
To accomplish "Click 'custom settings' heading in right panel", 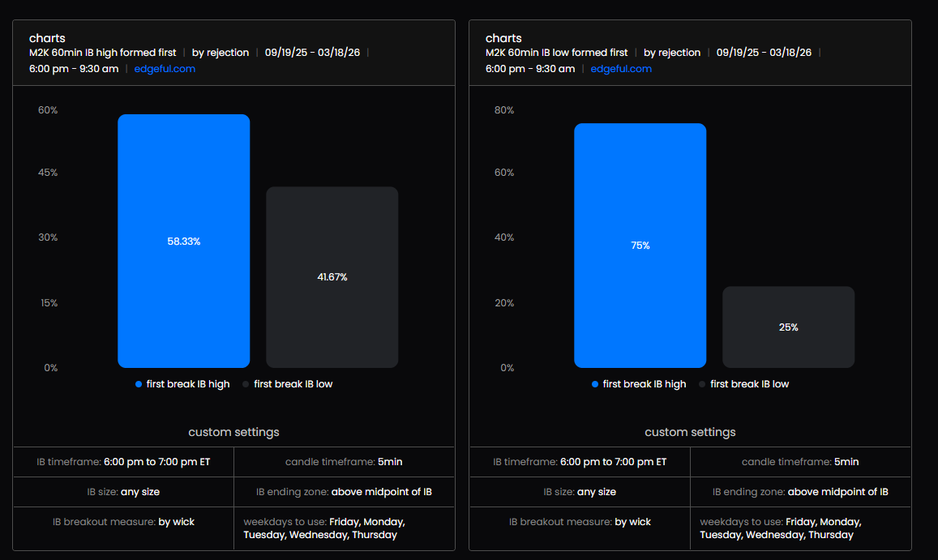I will click(691, 432).
